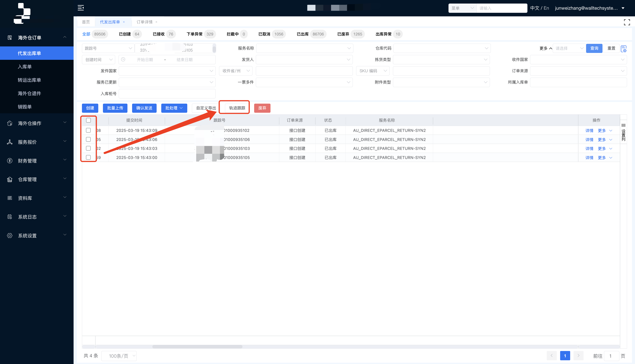
Task: Check the row with tracking 01000935105
Action: click(88, 157)
